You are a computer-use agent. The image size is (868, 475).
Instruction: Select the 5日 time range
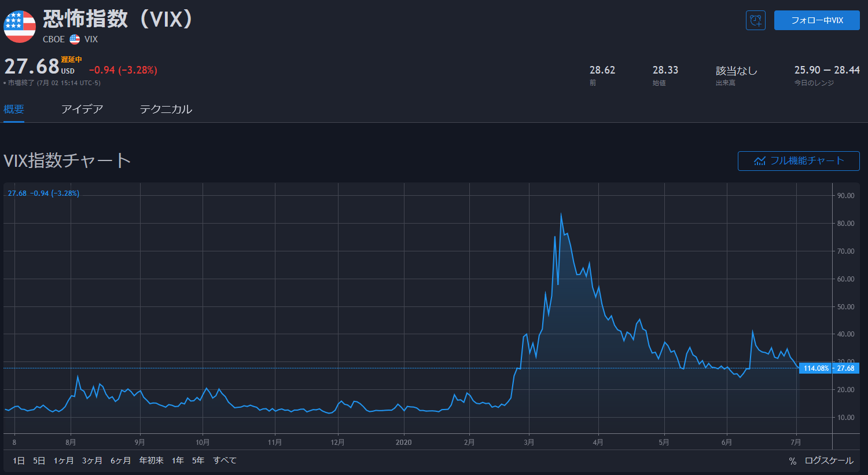point(39,461)
